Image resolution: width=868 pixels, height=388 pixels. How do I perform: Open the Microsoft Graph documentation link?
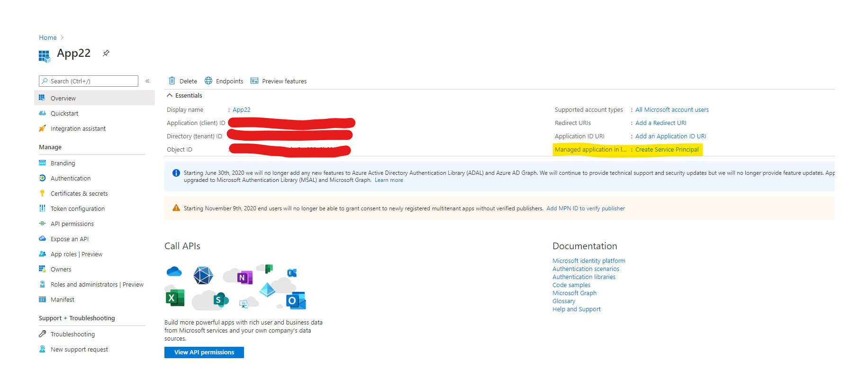coord(574,293)
